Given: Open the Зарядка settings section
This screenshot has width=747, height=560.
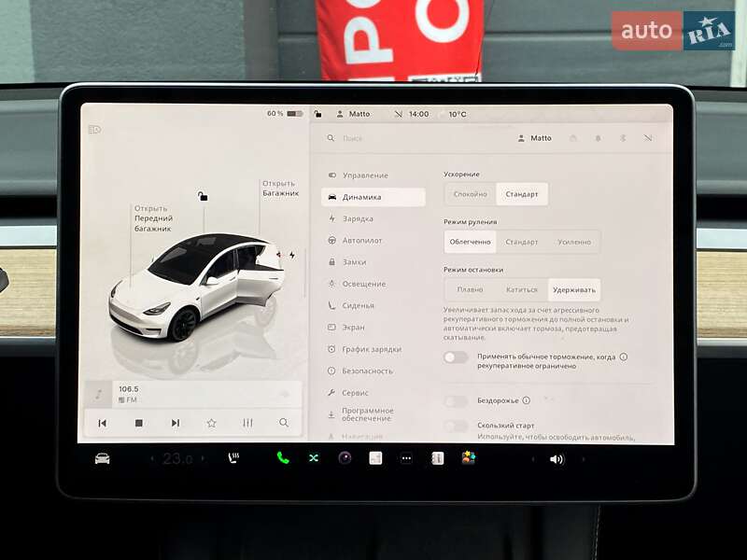Looking at the screenshot, I should pos(358,218).
